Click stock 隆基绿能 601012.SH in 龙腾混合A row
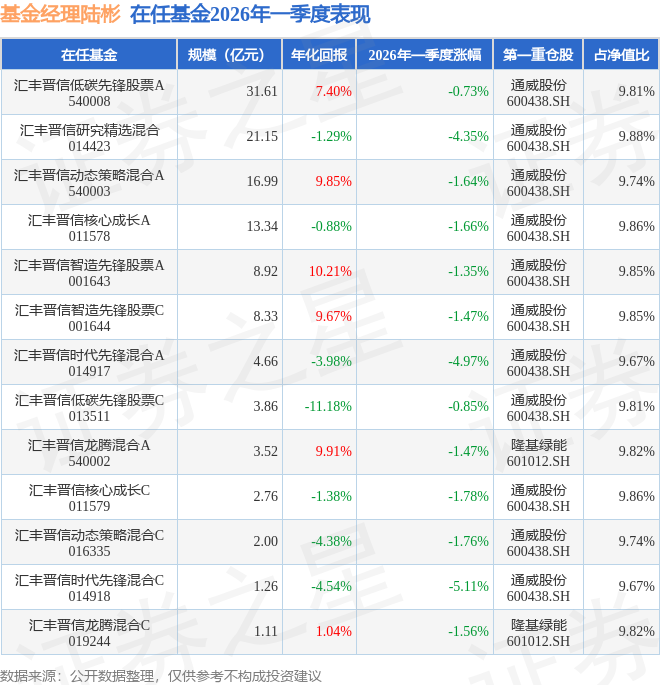The image size is (660, 685). pyautogui.click(x=538, y=453)
